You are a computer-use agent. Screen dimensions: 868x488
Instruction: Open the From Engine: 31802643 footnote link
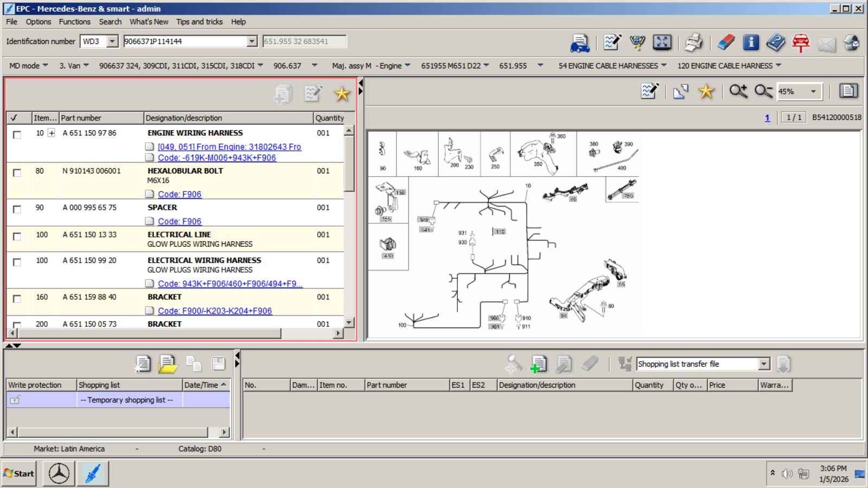(229, 147)
